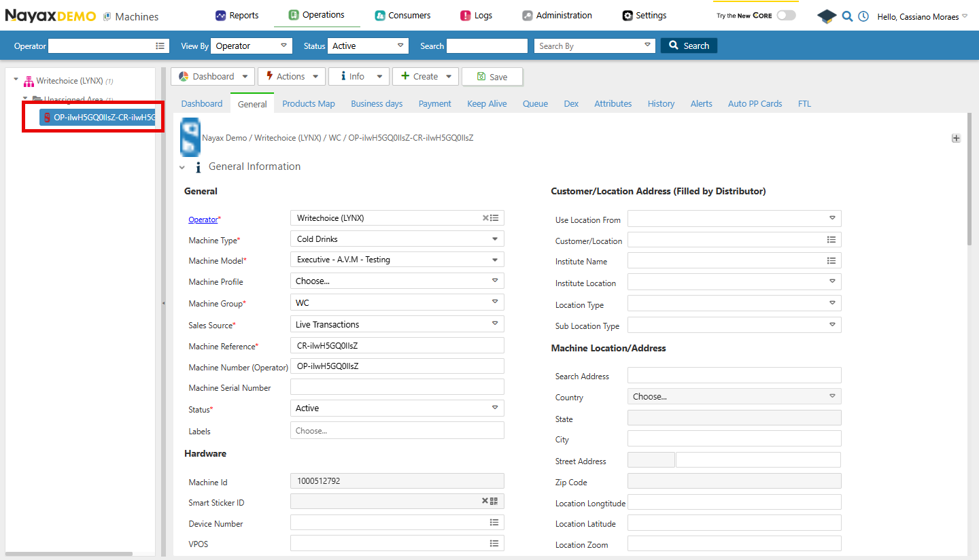Viewport: 979px width, 560px height.
Task: Open the Logs menu
Action: tap(476, 15)
